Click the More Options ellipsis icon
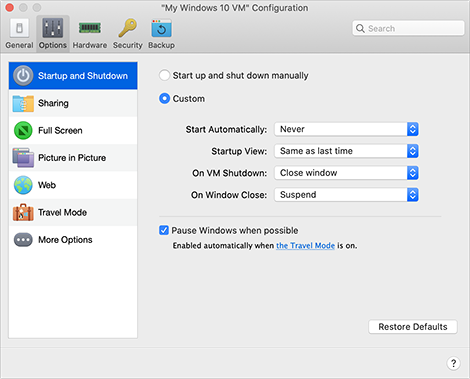The width and height of the screenshot is (470, 379). click(23, 240)
